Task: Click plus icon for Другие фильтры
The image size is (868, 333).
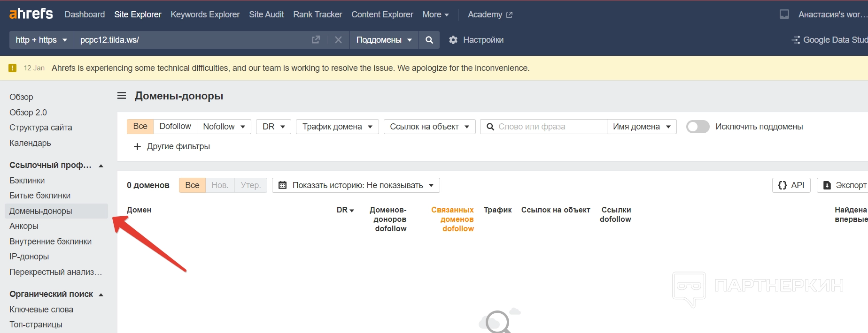Action: pos(137,146)
